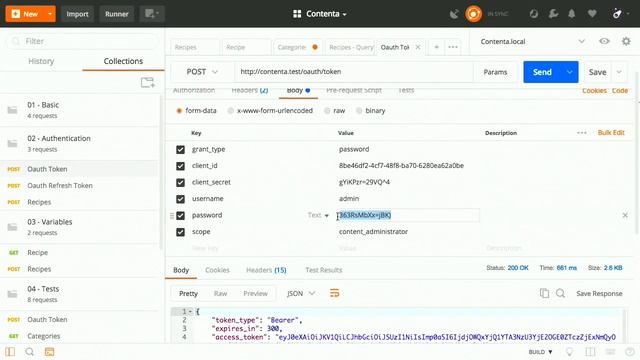Screen dimensions: 640x360
Task: Open Send button dropdown arrow
Action: point(569,72)
